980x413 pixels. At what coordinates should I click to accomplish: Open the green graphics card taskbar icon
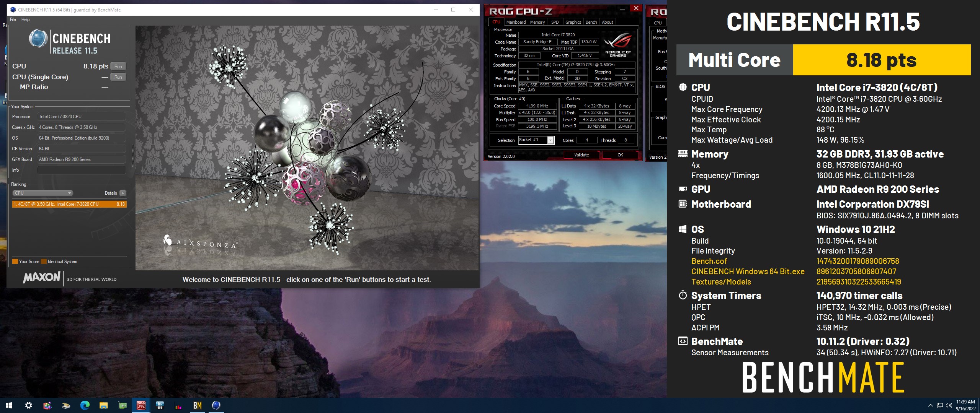[122, 405]
